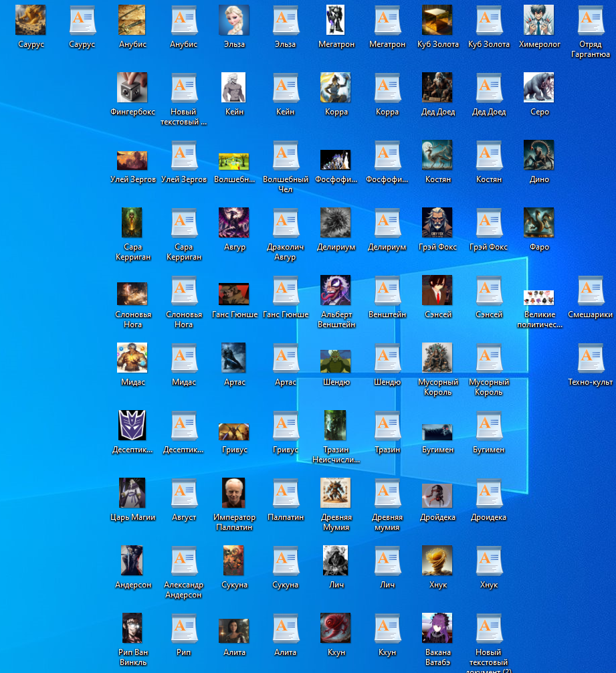Click the Сукуна image file
Screen dimensions: 616x673
tap(234, 561)
